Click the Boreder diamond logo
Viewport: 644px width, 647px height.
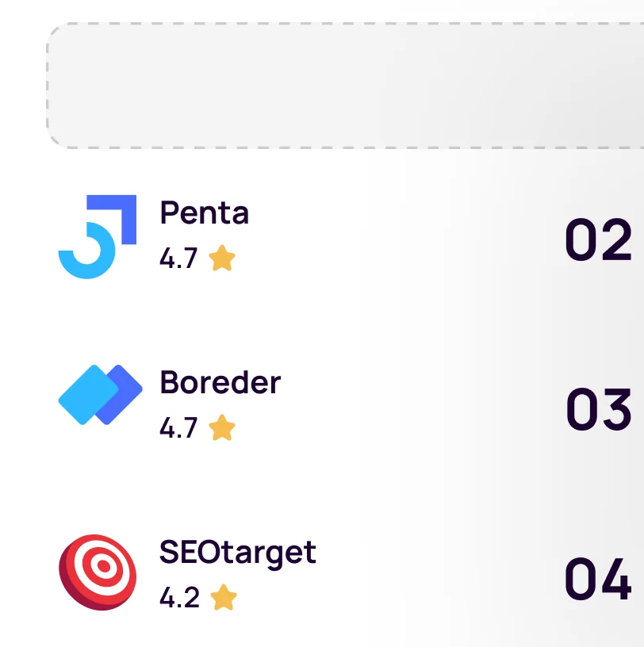click(x=100, y=395)
